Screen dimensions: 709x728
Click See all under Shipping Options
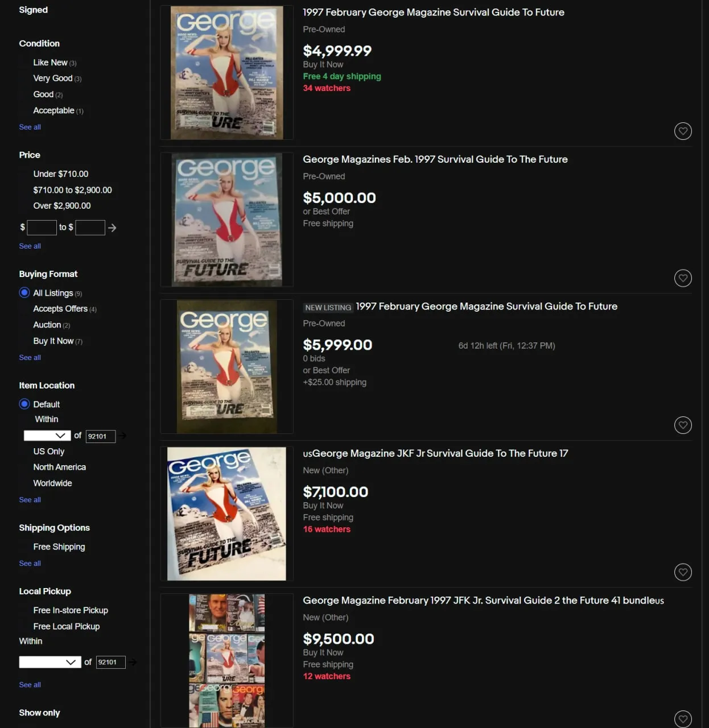pos(30,564)
